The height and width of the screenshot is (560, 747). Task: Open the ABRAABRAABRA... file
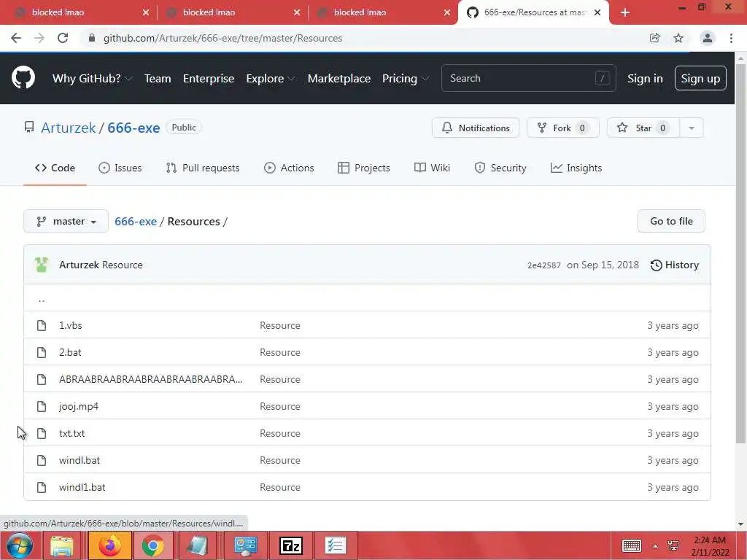click(150, 379)
